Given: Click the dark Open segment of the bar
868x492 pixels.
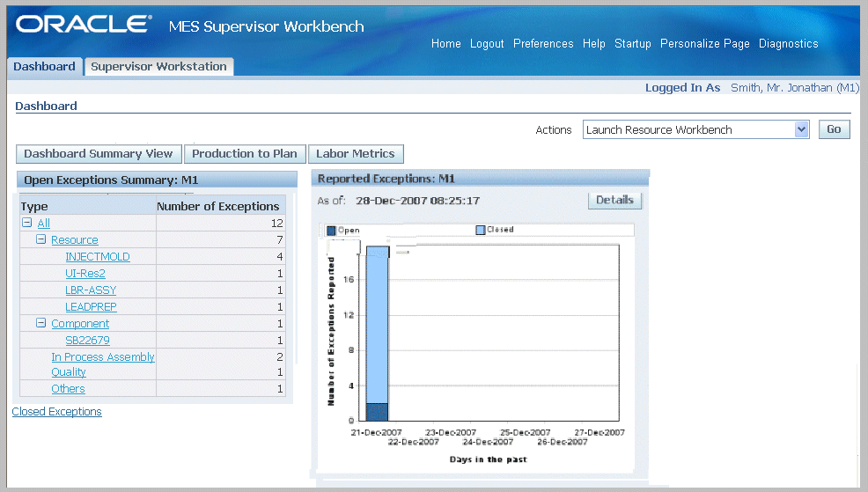Looking at the screenshot, I should pos(377,412).
